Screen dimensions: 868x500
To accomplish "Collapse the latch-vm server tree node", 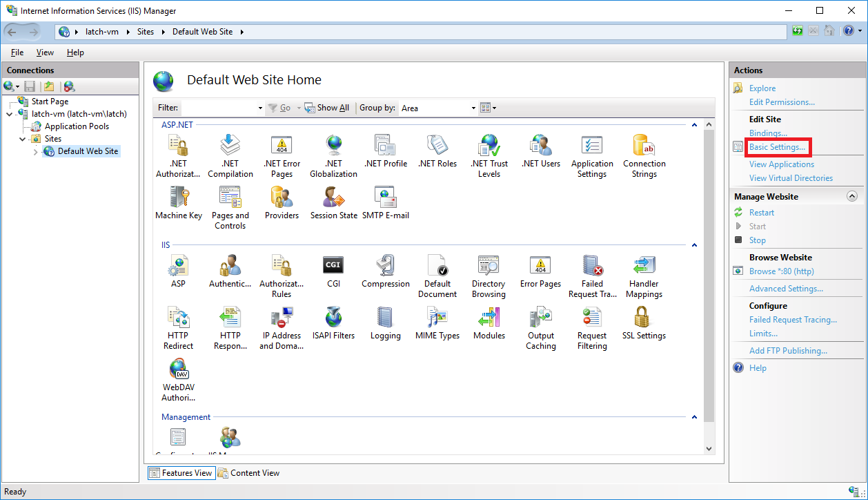I will (9, 114).
